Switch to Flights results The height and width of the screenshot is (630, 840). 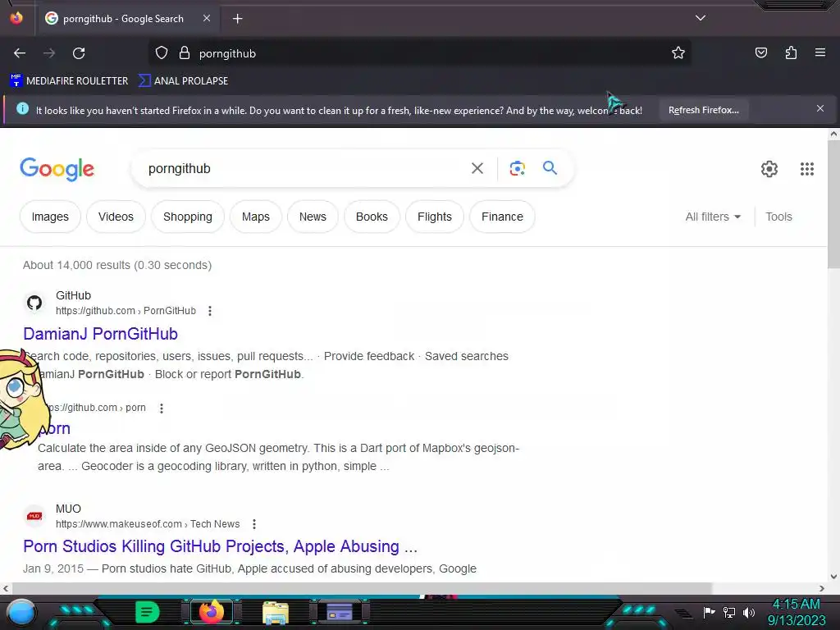coord(435,217)
